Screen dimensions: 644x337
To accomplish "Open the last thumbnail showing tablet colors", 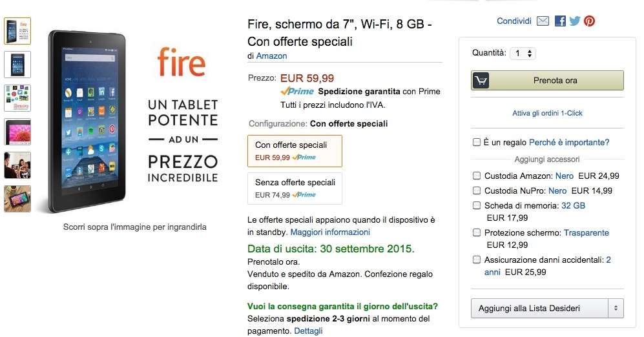I will pyautogui.click(x=17, y=199).
